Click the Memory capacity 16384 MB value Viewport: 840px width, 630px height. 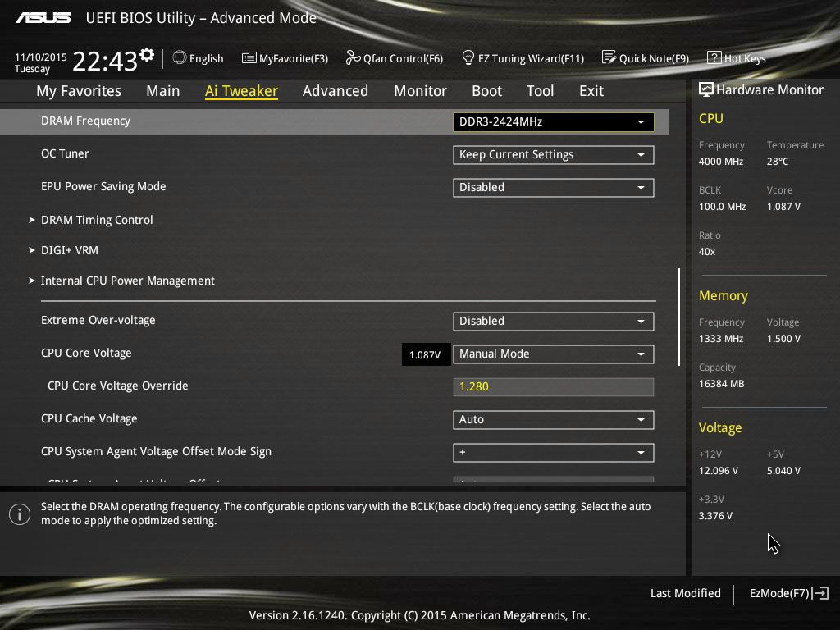(x=722, y=384)
